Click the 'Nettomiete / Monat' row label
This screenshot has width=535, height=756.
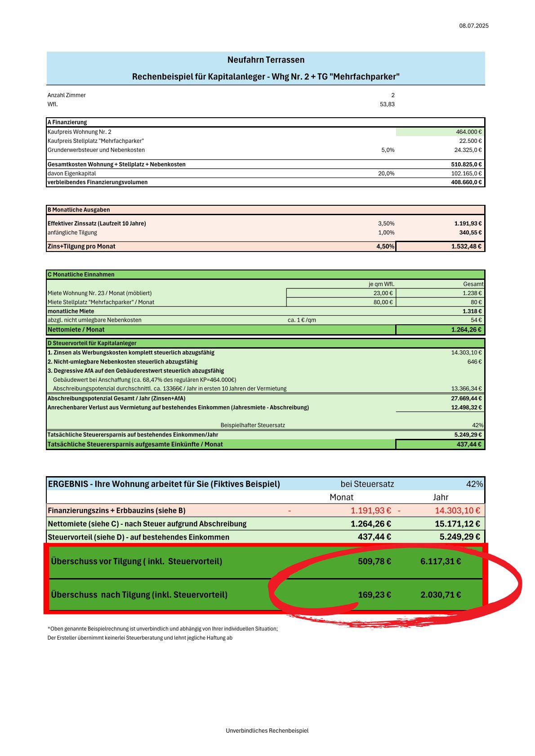point(76,330)
